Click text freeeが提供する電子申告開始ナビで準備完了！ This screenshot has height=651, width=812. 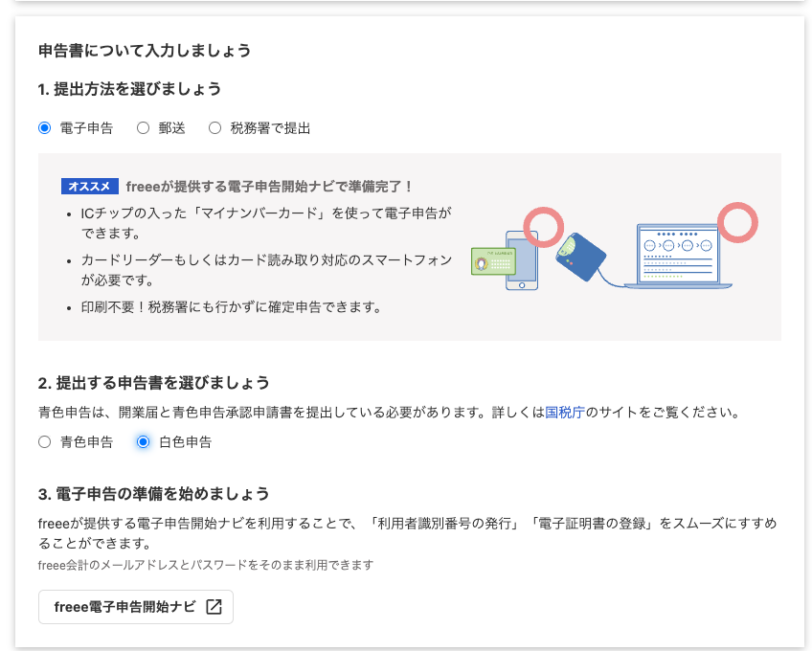(x=270, y=187)
